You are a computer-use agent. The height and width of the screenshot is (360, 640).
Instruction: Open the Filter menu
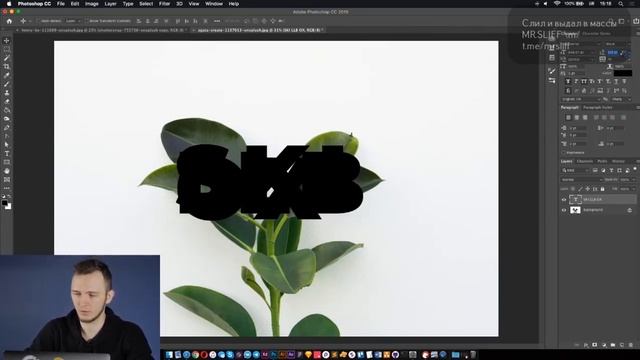pos(164,4)
